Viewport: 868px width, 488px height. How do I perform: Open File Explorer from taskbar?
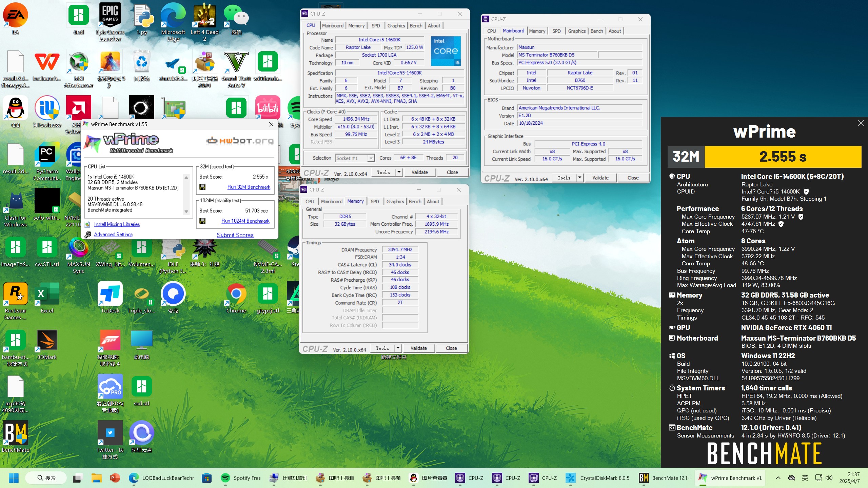click(97, 478)
